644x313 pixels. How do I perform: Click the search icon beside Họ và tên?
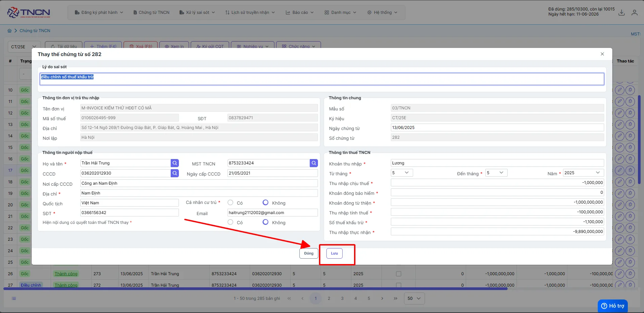[x=175, y=163]
